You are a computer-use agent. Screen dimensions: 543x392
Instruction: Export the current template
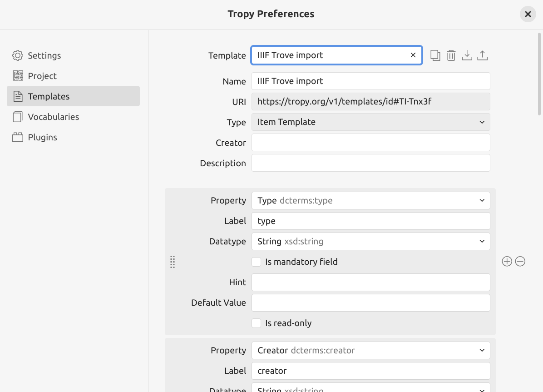click(483, 55)
